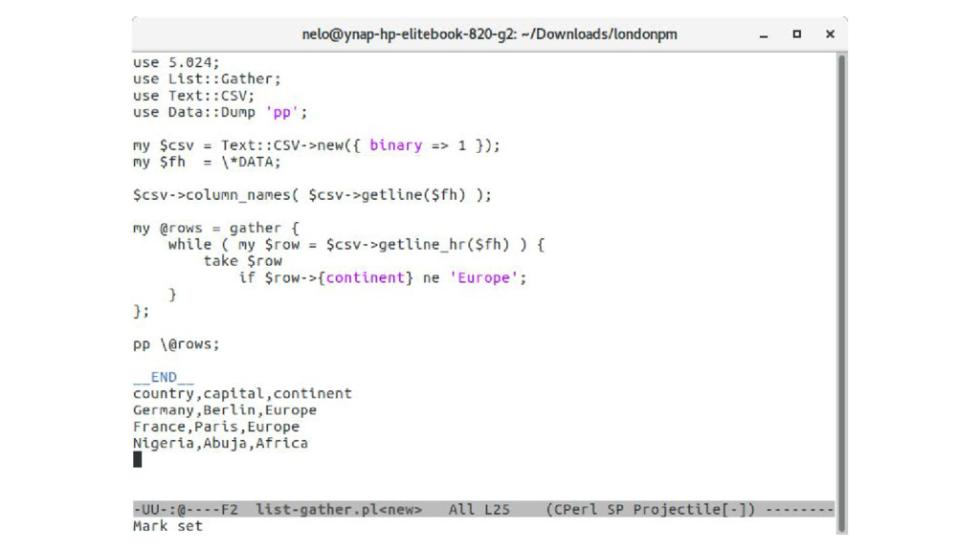Click the vertical scrollbar of the terminal
Screen dimensions: 980x551
tap(842, 293)
